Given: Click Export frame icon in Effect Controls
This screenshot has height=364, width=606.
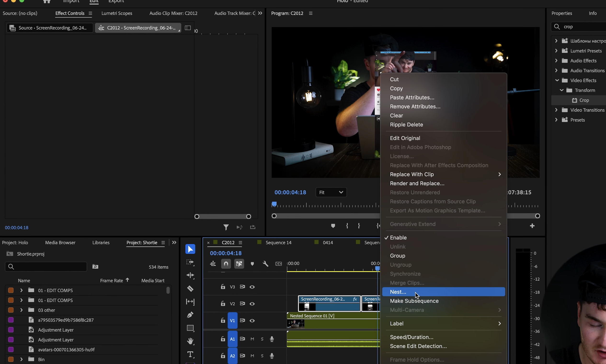Looking at the screenshot, I should point(253,227).
